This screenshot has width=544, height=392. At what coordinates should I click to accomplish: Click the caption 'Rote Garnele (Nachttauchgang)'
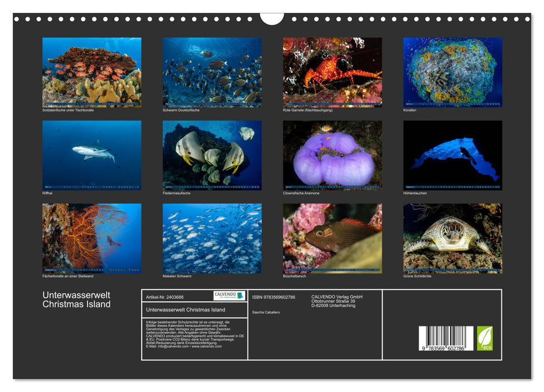pos(308,110)
